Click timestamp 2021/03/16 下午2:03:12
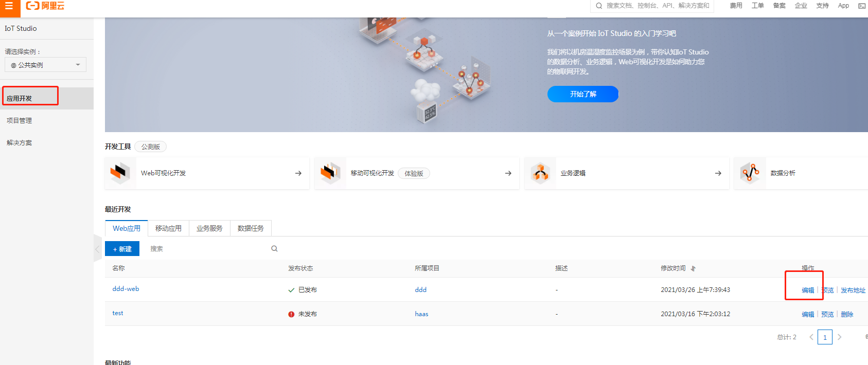This screenshot has height=365, width=868. pyautogui.click(x=695, y=314)
